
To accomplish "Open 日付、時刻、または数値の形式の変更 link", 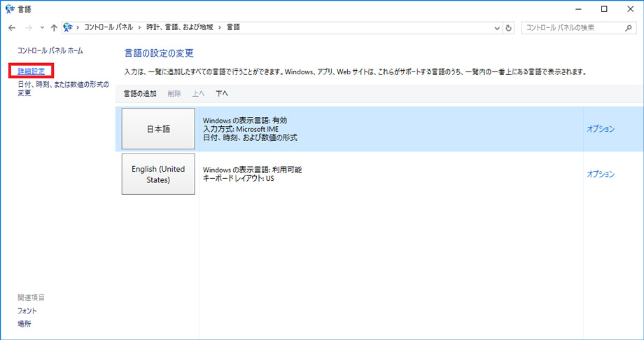I will (x=63, y=89).
